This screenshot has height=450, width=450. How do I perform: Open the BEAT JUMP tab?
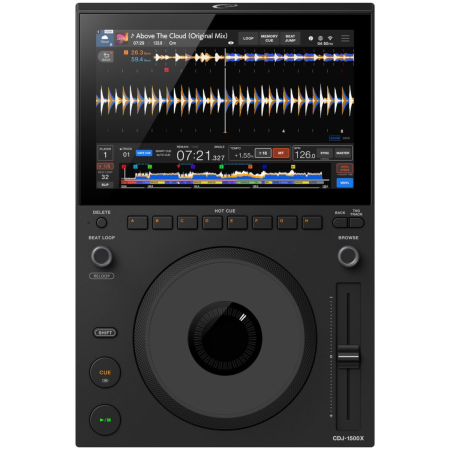click(x=290, y=39)
